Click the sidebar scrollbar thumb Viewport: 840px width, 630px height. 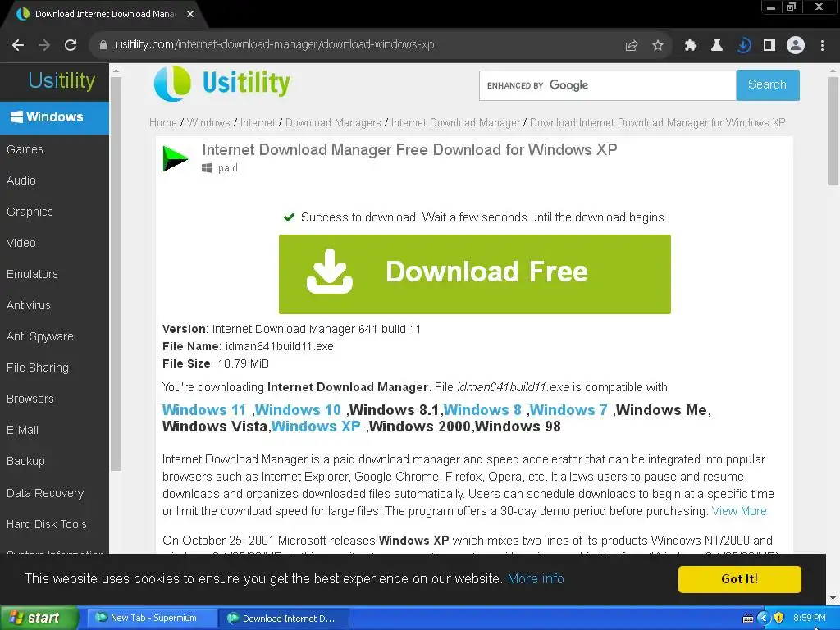[x=116, y=274]
